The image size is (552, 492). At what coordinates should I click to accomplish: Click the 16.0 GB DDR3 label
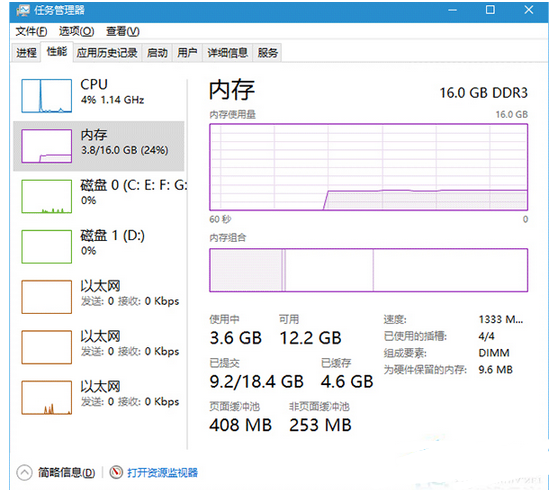[483, 93]
